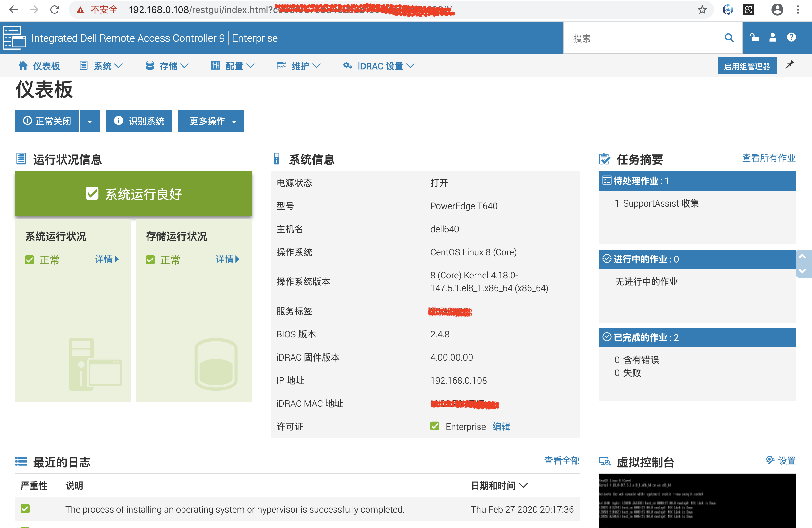Bookmark page with the star icon
The width and height of the screenshot is (812, 528).
(702, 10)
